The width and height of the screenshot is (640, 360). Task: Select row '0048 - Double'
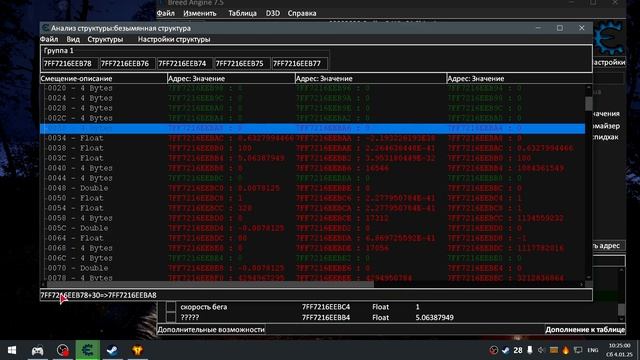[312, 188]
